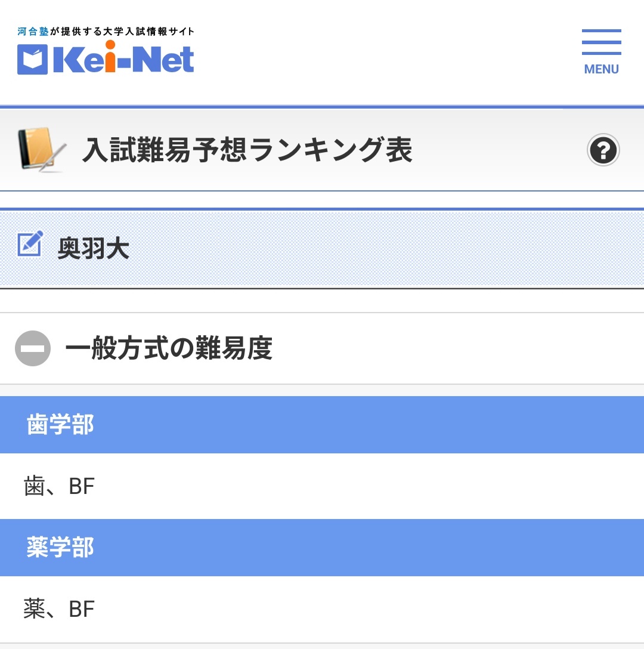
Task: Click the edit pencil icon beside 奥羽大
Action: point(30,244)
